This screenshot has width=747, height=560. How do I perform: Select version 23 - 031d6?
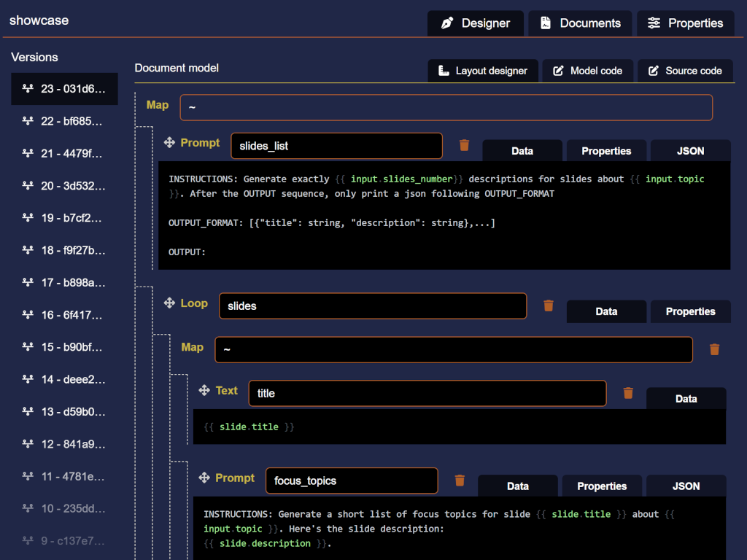click(x=64, y=88)
